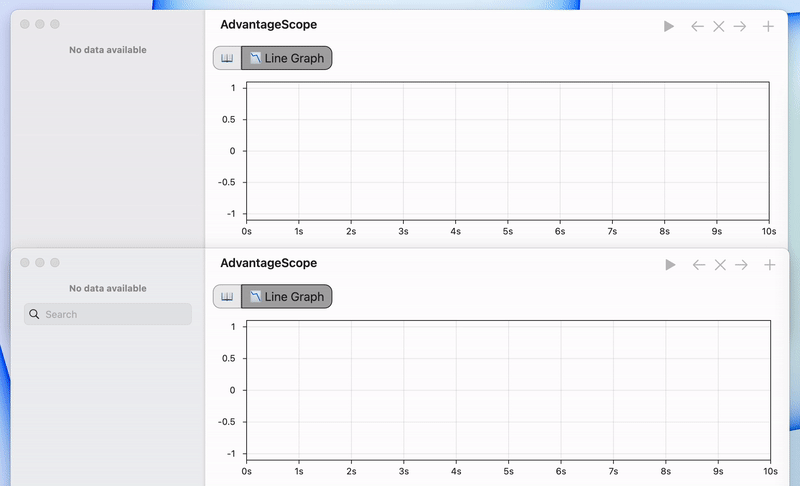Select Line Graph tab in top window
The image size is (800, 486).
click(x=287, y=58)
